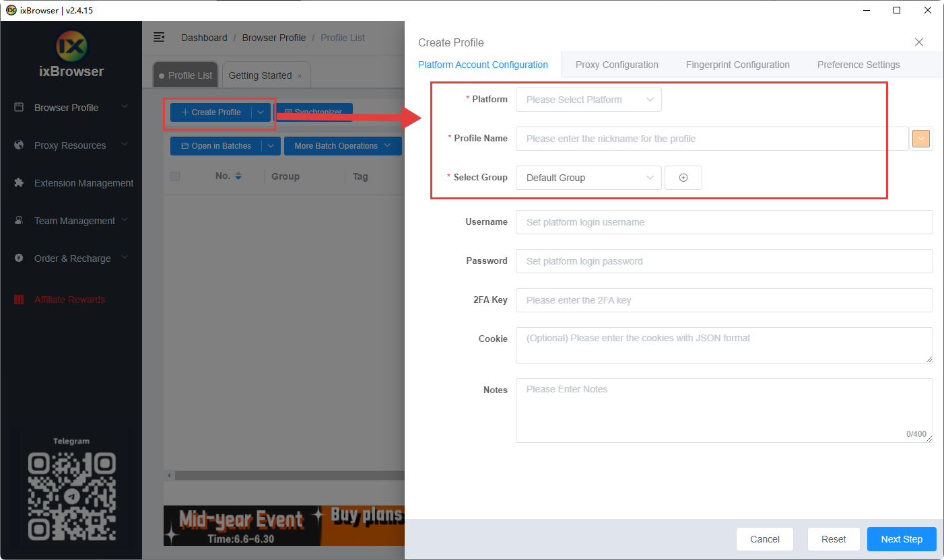This screenshot has height=560, width=944.
Task: Go to the Preference Settings tab
Action: coord(858,65)
